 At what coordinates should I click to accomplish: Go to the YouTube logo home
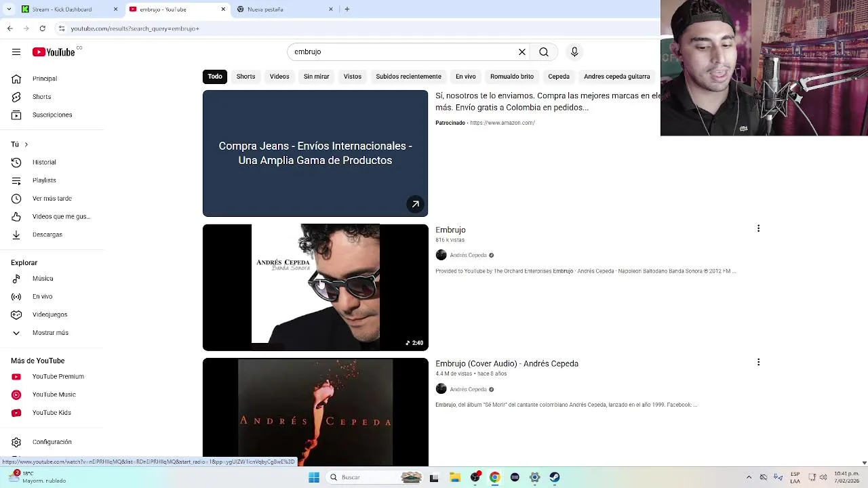tap(54, 52)
